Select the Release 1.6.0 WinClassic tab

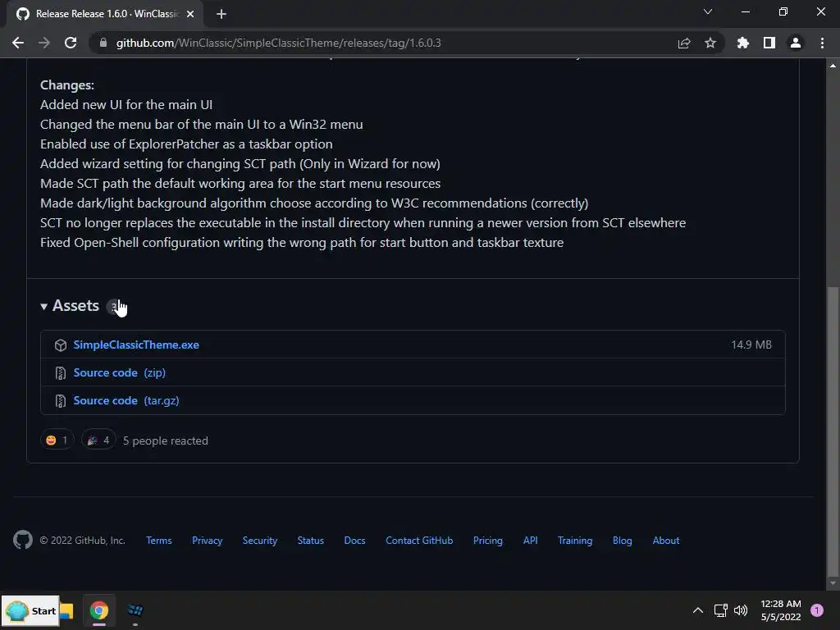pyautogui.click(x=105, y=14)
